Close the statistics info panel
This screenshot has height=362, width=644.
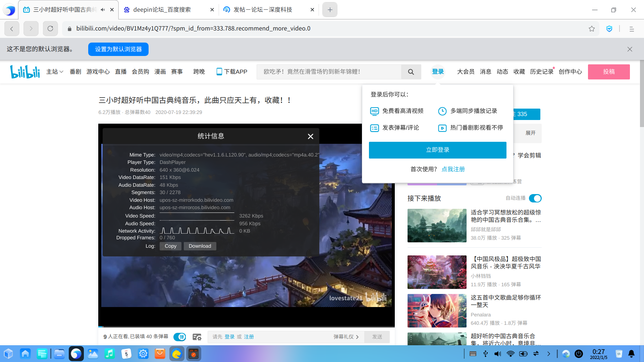(x=311, y=136)
